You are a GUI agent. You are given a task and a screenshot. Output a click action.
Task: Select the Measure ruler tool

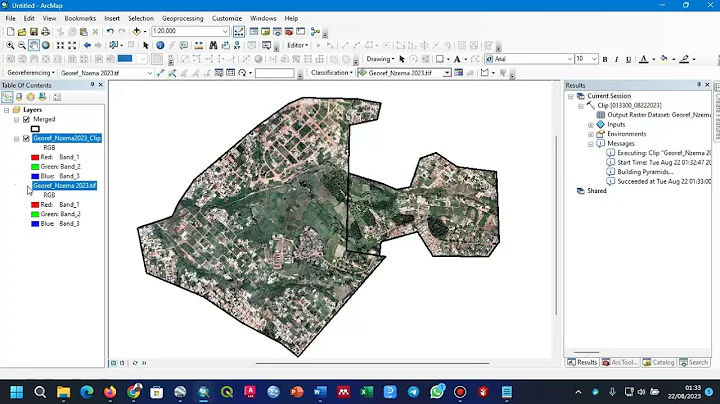pos(198,45)
